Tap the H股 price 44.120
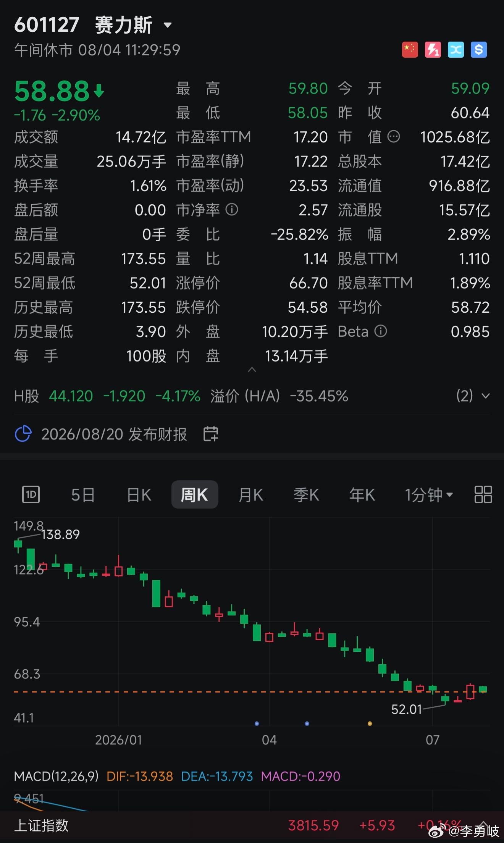This screenshot has height=843, width=504. click(x=71, y=396)
